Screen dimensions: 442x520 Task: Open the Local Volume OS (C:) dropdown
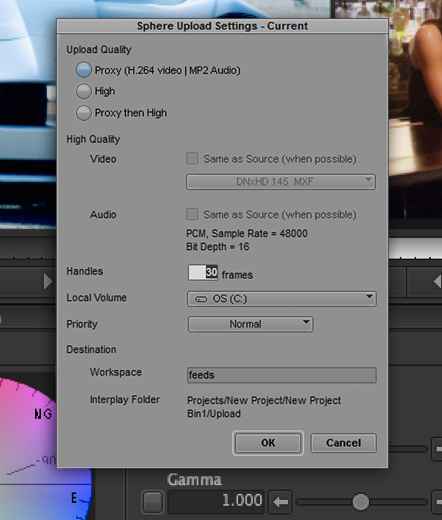pos(282,299)
